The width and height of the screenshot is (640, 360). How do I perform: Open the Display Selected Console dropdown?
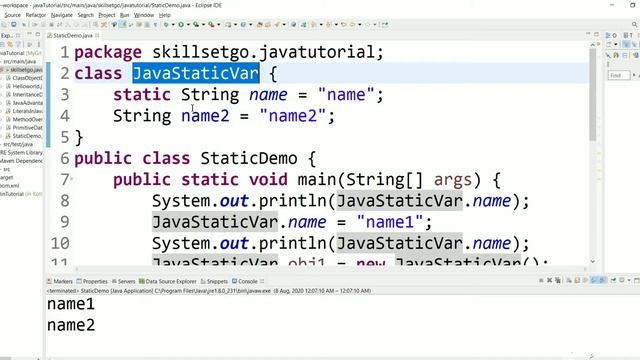(629, 280)
